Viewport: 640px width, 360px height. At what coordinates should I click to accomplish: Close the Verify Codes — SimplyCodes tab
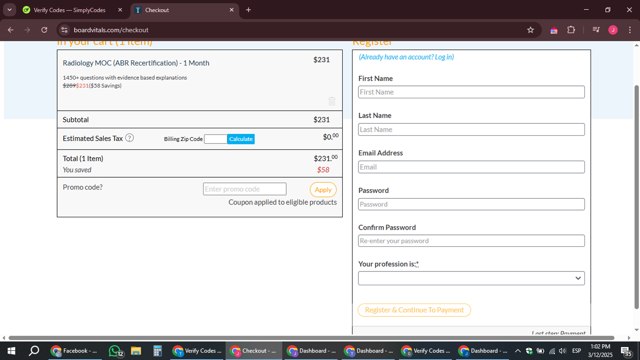pyautogui.click(x=120, y=10)
